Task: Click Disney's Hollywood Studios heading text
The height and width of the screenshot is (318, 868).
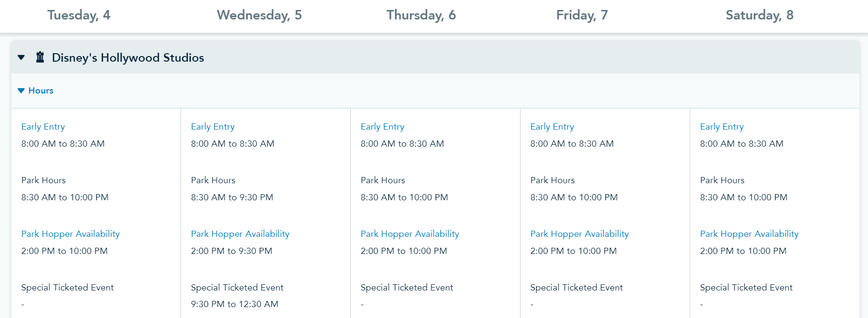Action: pyautogui.click(x=128, y=58)
